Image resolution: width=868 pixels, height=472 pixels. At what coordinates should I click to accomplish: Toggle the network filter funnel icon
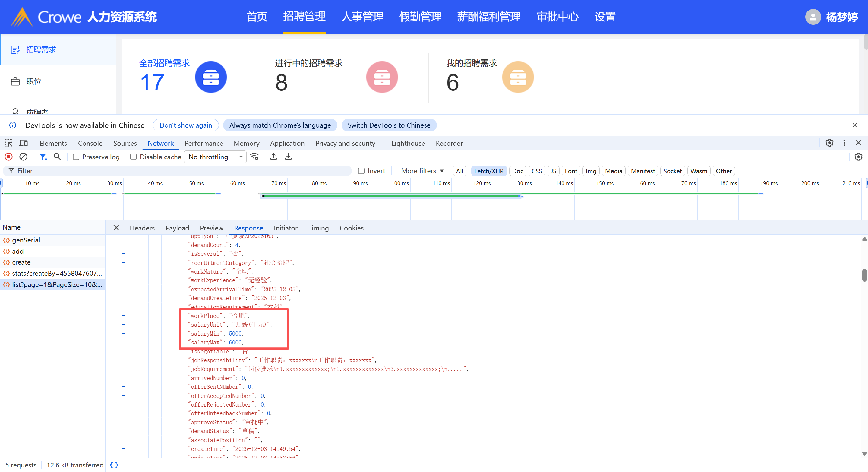tap(43, 157)
